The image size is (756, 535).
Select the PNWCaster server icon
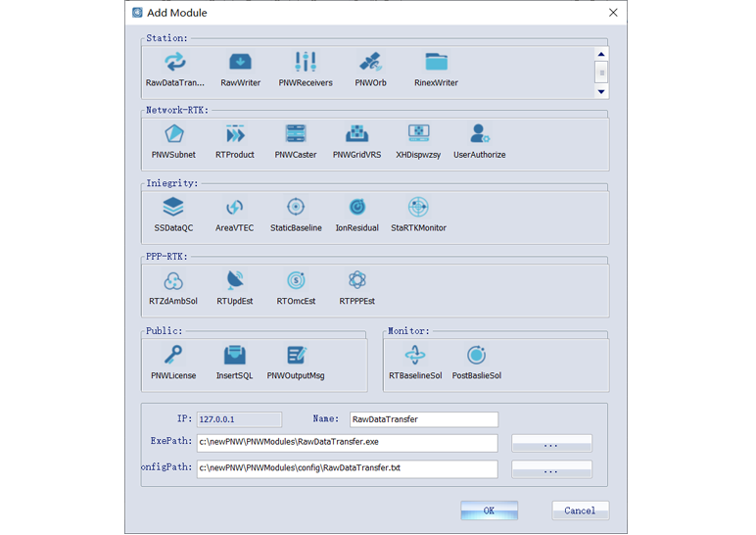[296, 135]
